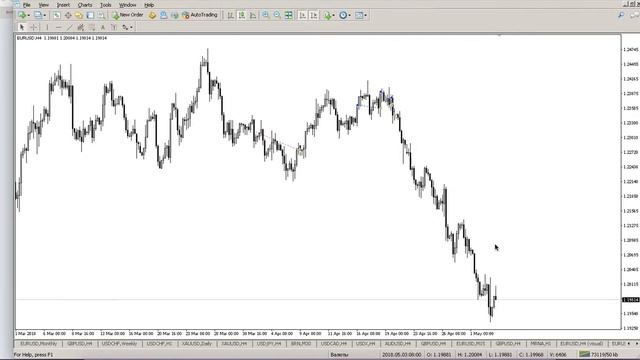Click the profile name in status bar
640x360 pixels.
[x=339, y=355]
